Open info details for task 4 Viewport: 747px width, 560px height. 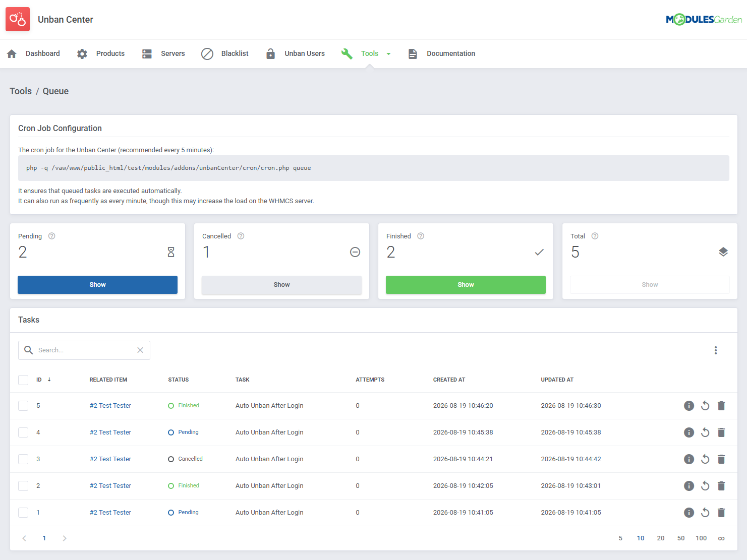tap(689, 432)
